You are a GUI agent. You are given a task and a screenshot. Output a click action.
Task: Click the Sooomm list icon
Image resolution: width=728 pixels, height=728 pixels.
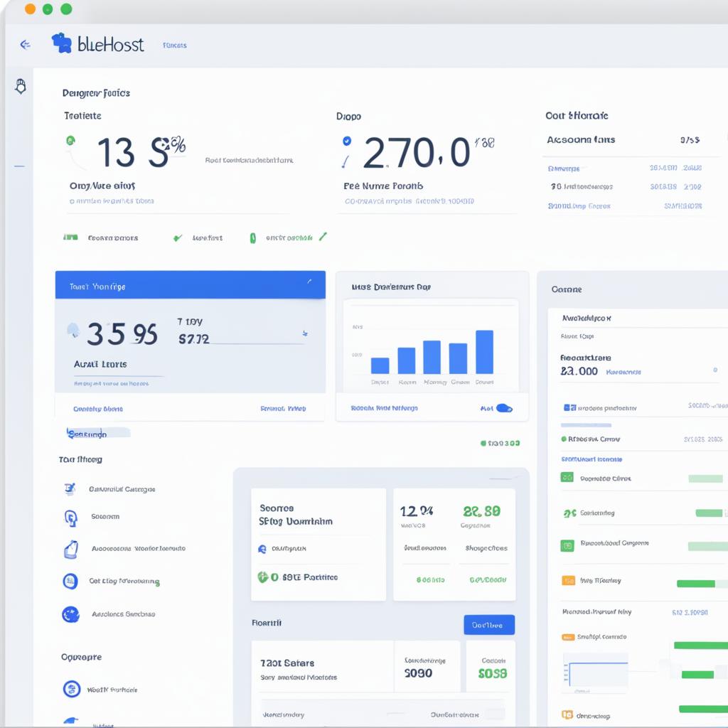pos(70,518)
